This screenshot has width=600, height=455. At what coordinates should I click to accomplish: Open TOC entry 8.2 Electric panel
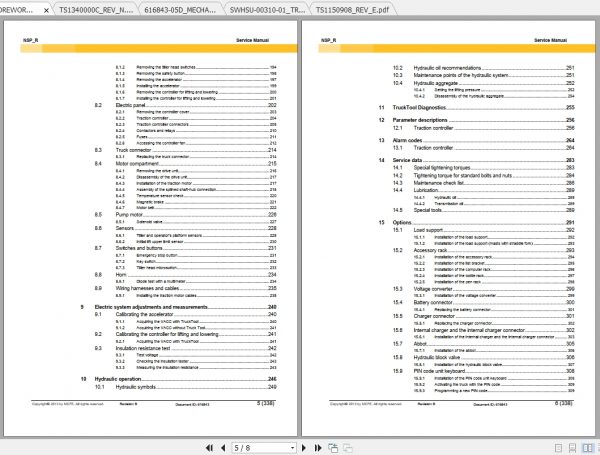pos(186,105)
